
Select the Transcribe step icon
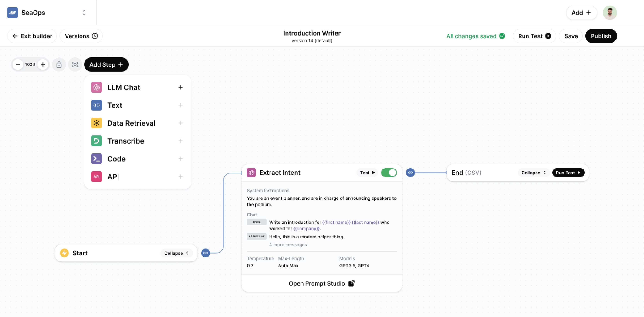(x=97, y=141)
